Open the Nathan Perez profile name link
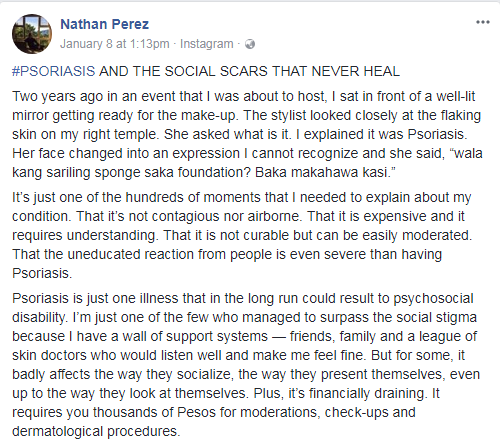Viewport: 500px width, 444px height. coord(105,24)
